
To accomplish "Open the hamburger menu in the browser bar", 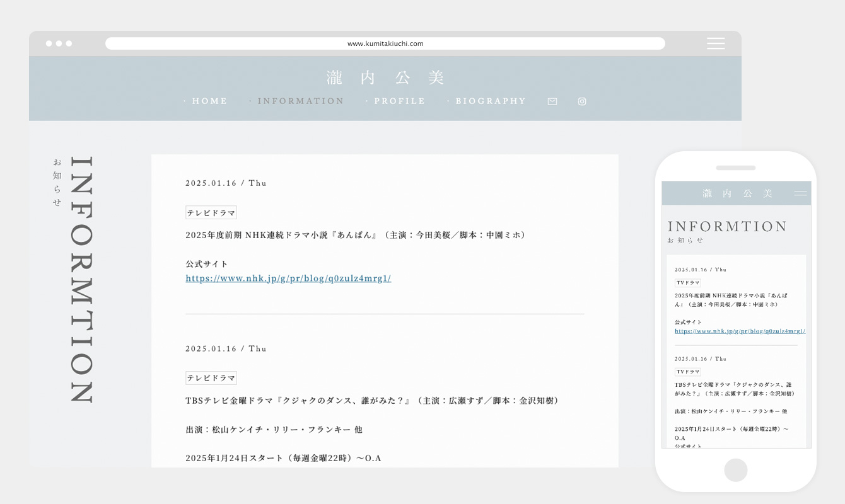I will [716, 43].
